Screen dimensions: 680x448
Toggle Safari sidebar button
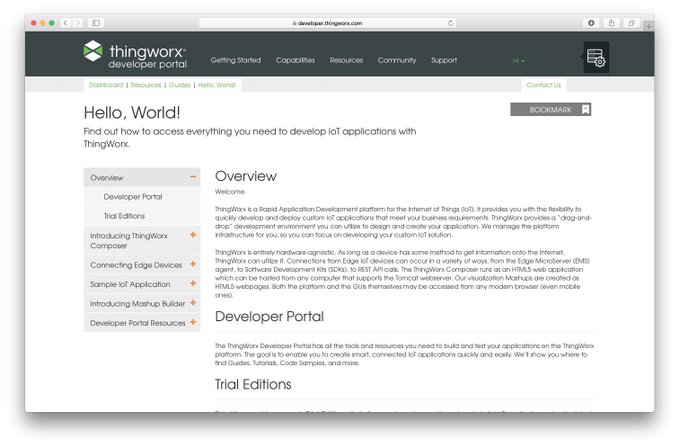coord(96,23)
